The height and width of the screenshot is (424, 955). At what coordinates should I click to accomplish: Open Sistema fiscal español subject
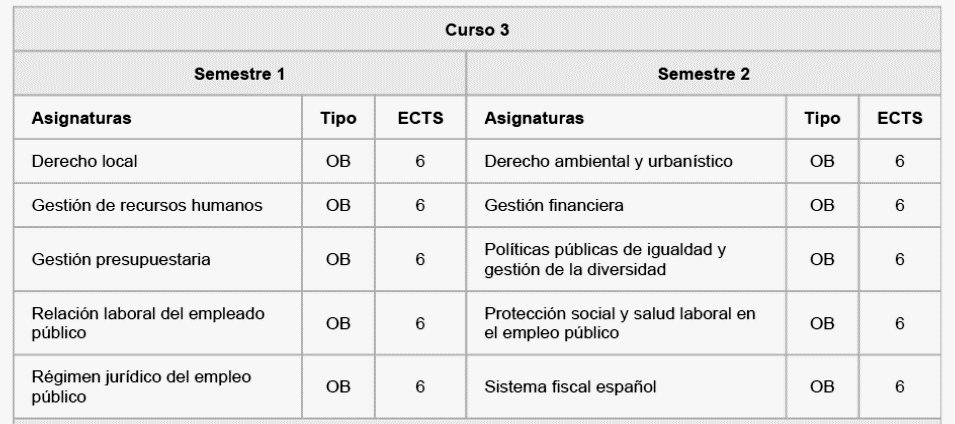(x=570, y=387)
